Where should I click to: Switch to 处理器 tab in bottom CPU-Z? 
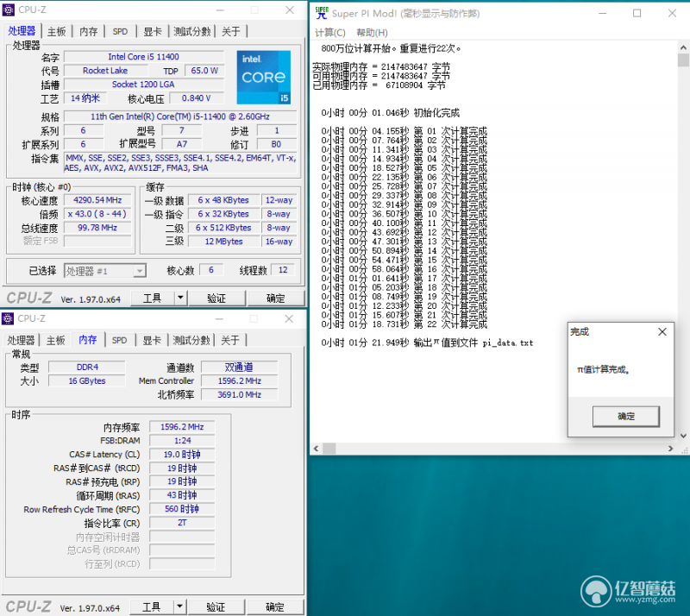coord(21,341)
